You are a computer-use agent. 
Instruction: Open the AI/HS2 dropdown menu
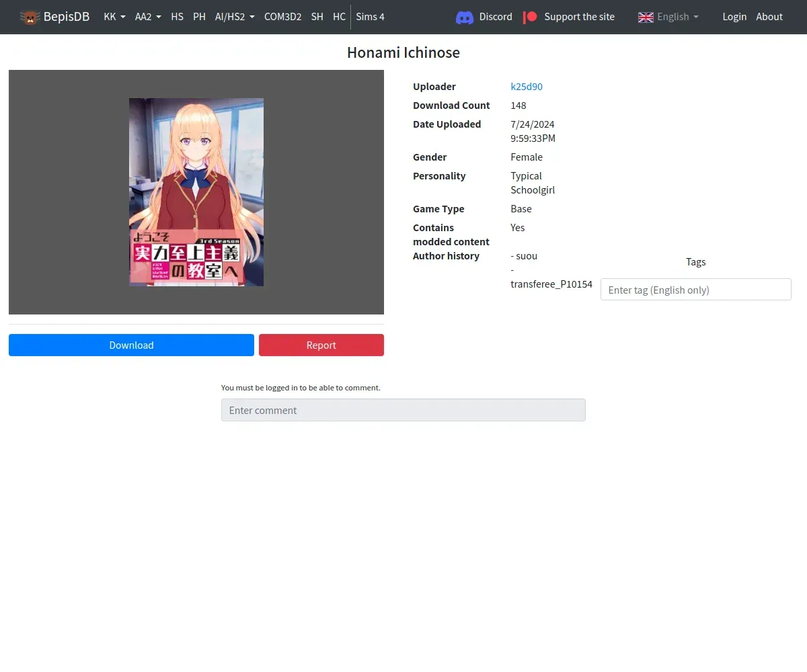[x=235, y=17]
